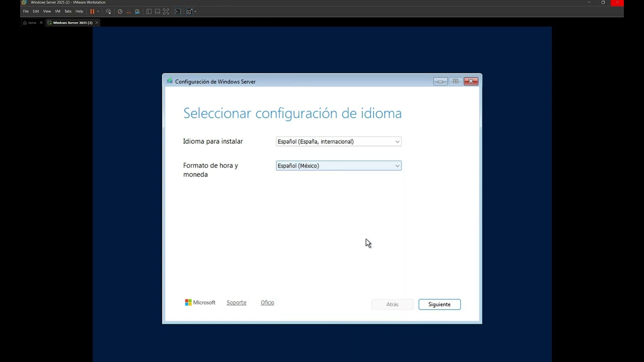Click the send Ctrl+Alt+Del toolbar icon
The width and height of the screenshot is (644, 362).
coord(108,11)
